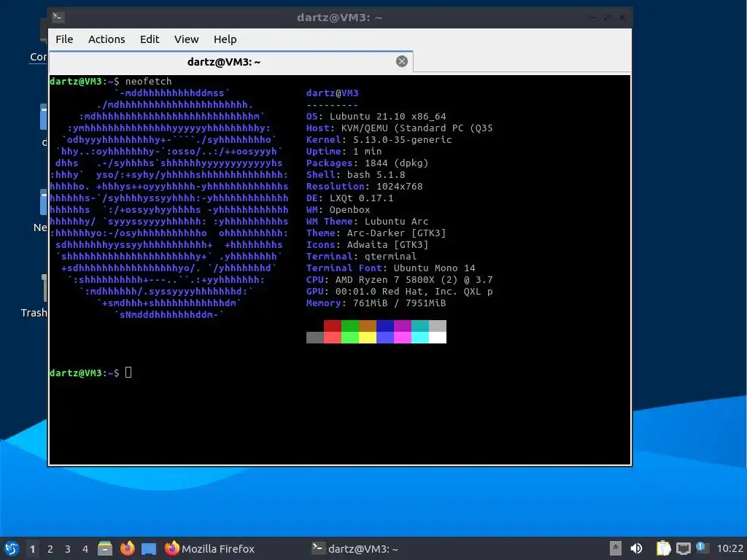Open the Help menu

click(225, 39)
